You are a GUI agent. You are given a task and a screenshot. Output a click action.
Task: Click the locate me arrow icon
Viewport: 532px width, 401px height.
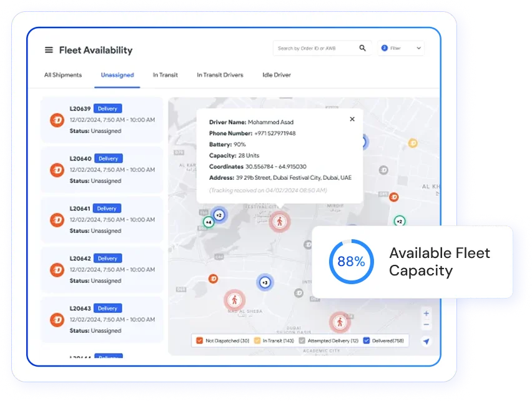tap(426, 341)
